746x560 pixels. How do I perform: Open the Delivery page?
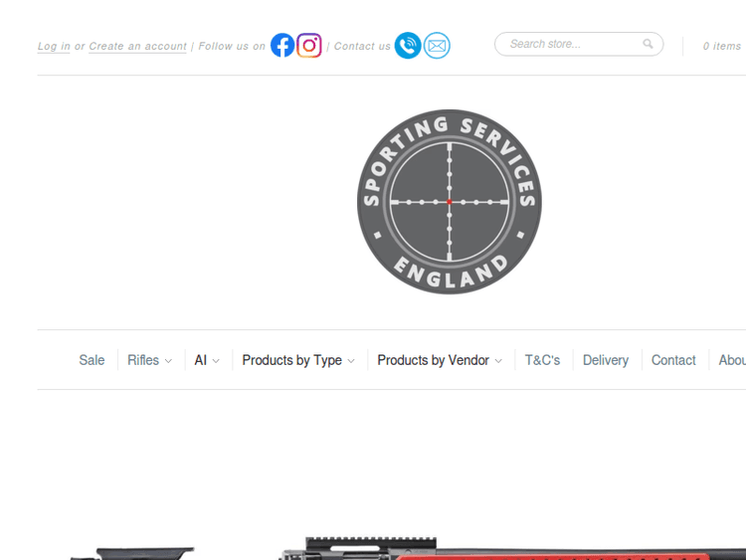[606, 360]
